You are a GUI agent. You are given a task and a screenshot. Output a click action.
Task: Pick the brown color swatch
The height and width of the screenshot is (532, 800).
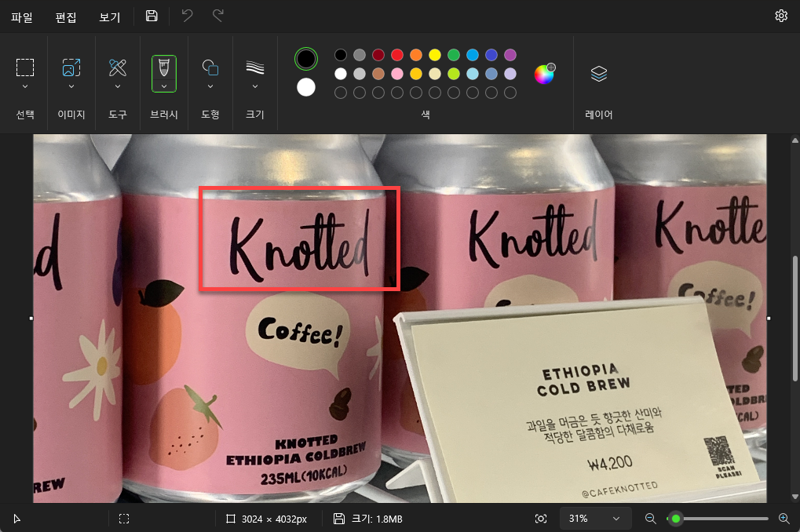point(378,74)
